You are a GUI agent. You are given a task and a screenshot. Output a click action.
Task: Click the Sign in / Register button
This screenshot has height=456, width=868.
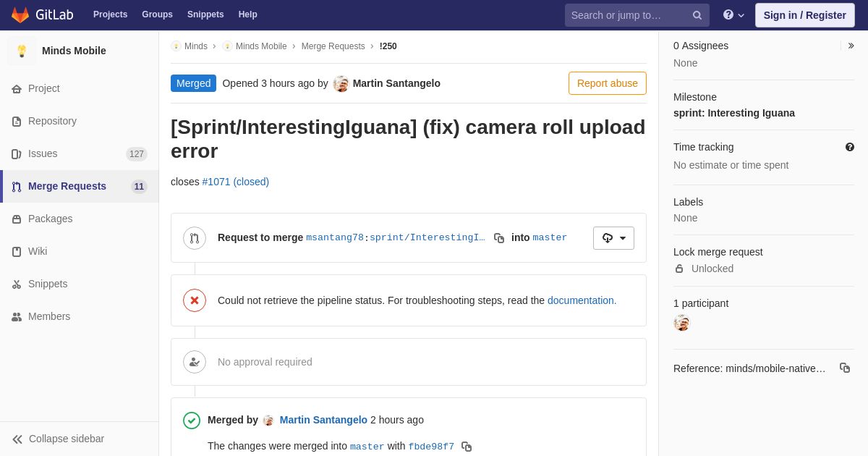pos(805,15)
